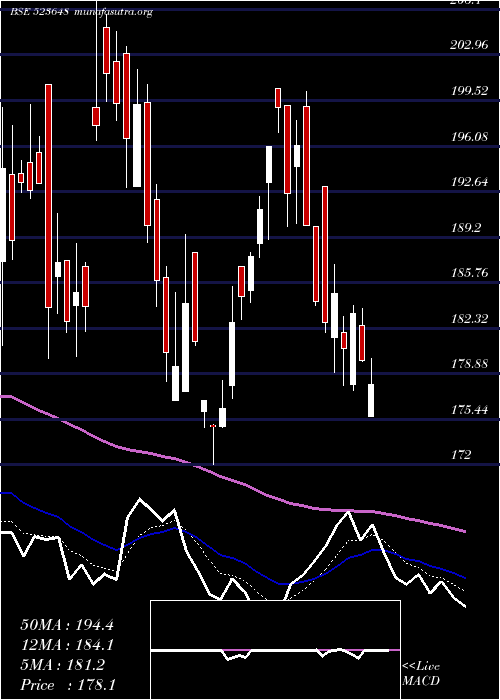Click the 178.88 price axis label
The image size is (500, 700).
(x=469, y=364)
